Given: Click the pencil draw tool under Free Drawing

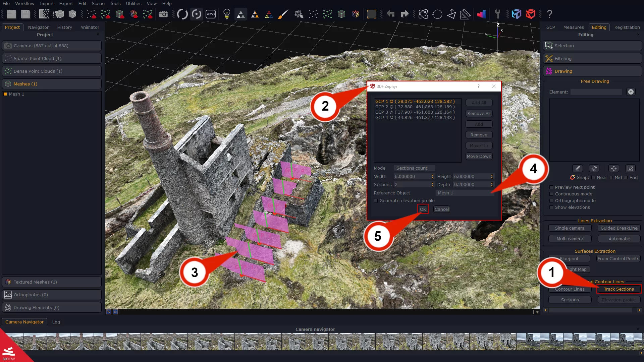Looking at the screenshot, I should [x=578, y=168].
